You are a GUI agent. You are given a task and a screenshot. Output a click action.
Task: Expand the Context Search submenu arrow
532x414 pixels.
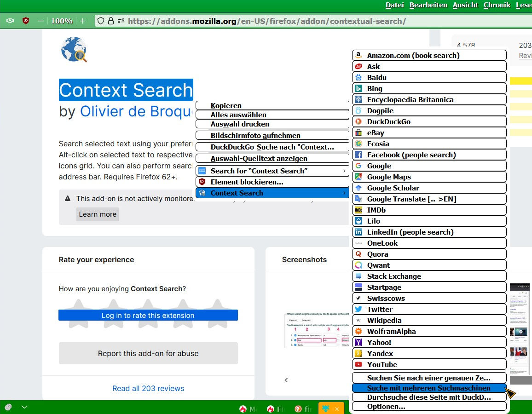[344, 193]
